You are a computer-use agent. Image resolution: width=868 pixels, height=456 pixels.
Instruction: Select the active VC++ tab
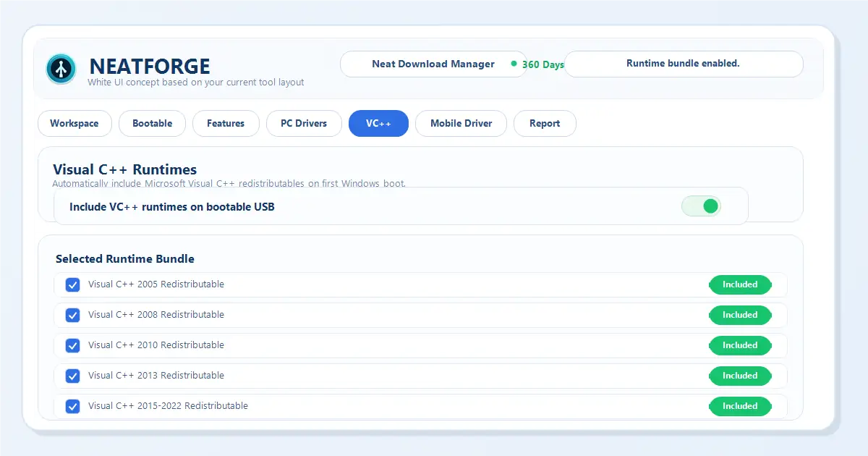click(x=378, y=124)
